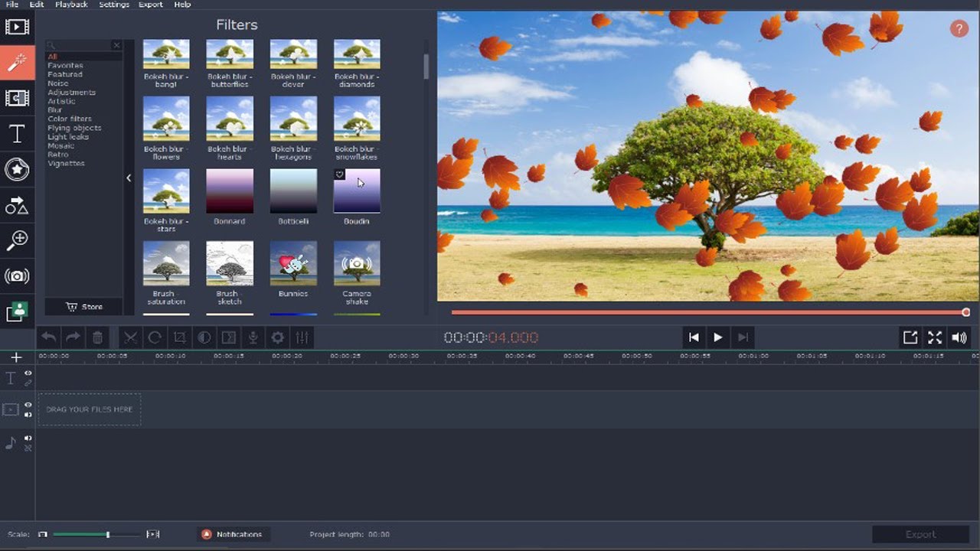The width and height of the screenshot is (980, 551).
Task: Open the Playback menu
Action: coord(71,5)
